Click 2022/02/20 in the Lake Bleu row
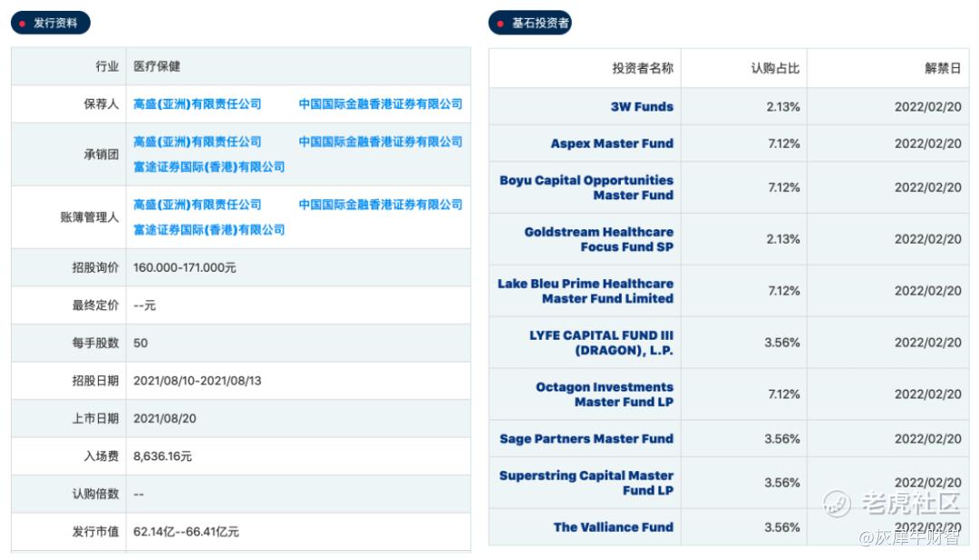 click(x=928, y=291)
